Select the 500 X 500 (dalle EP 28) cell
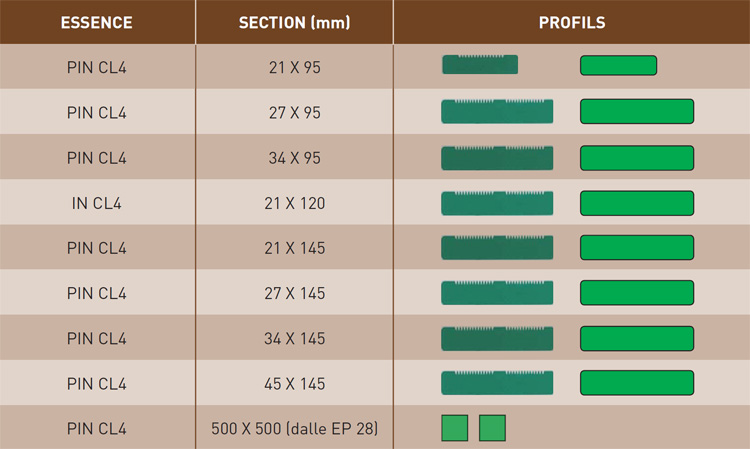750x449 pixels. coord(295,428)
